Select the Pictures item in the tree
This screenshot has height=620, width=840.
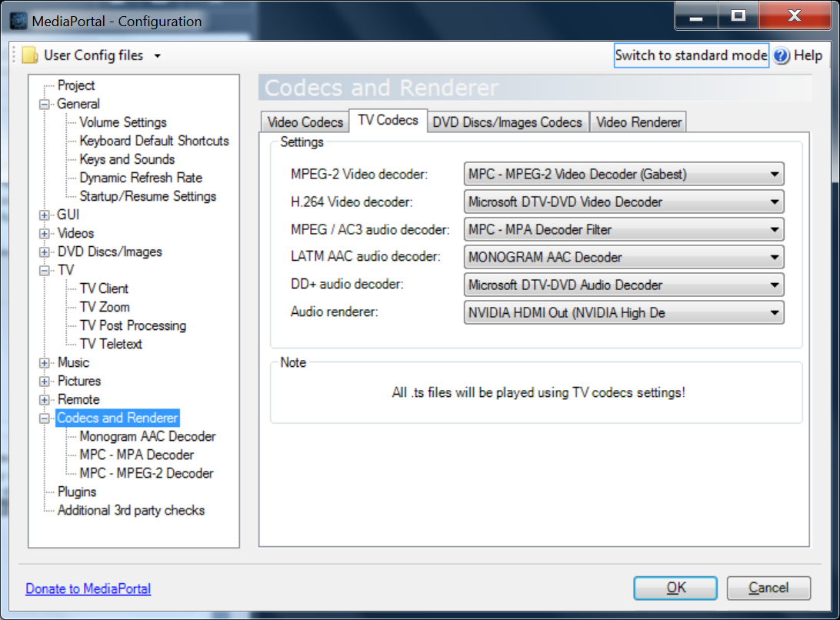(x=78, y=381)
